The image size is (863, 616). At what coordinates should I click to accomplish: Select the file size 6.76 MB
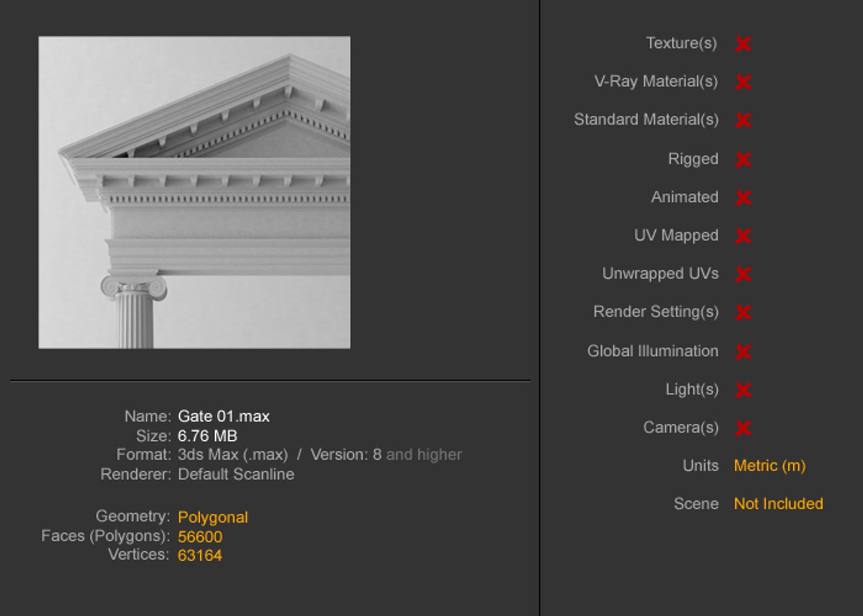(x=207, y=436)
